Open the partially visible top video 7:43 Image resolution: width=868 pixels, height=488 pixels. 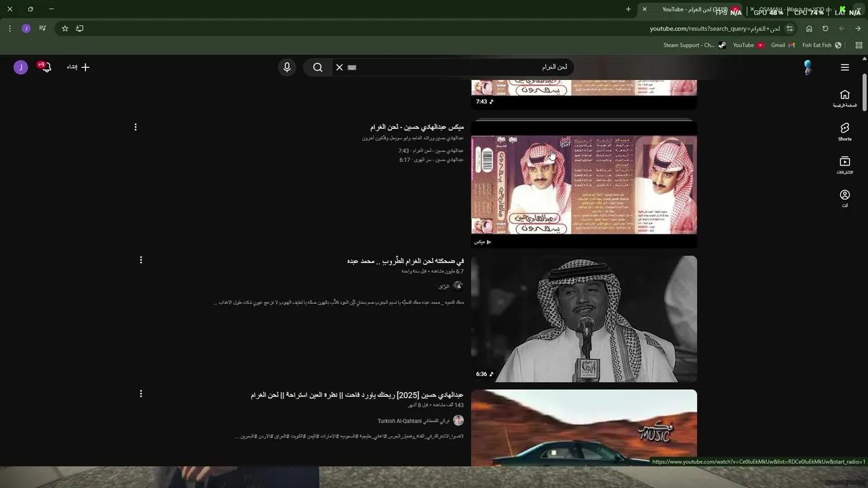point(584,94)
